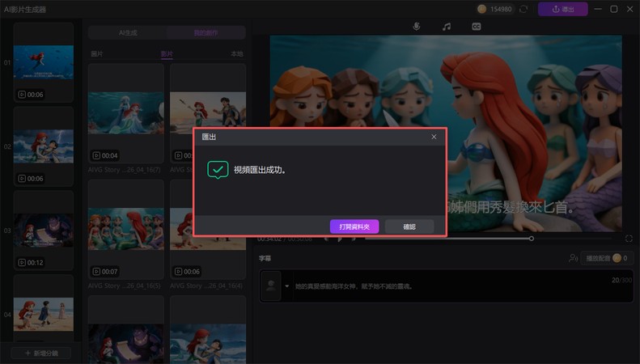
Task: Select storyboard scene 02 thumbnail
Action: [44, 146]
